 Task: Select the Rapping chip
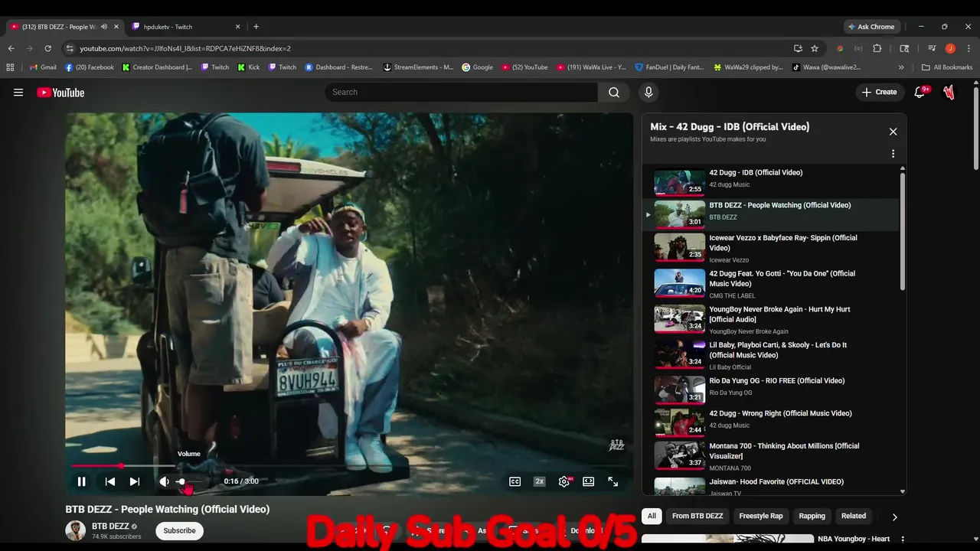(812, 516)
